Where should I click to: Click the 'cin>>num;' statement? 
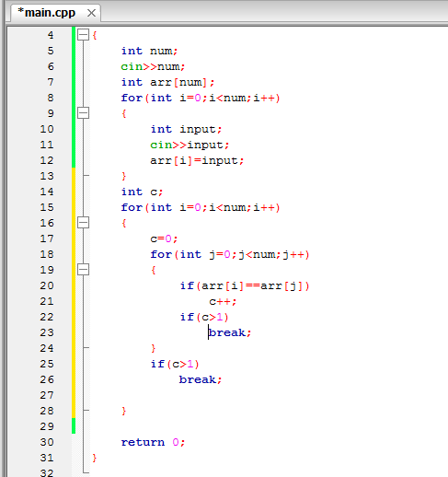(x=153, y=66)
